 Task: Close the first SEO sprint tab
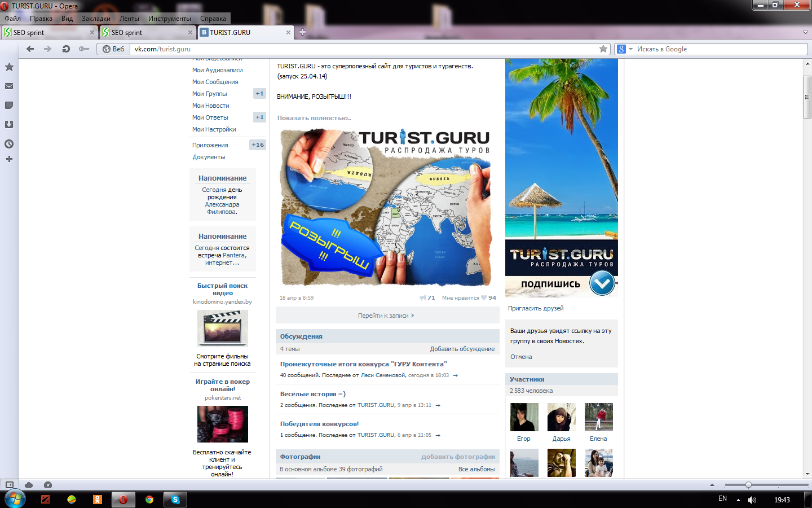[x=92, y=33]
